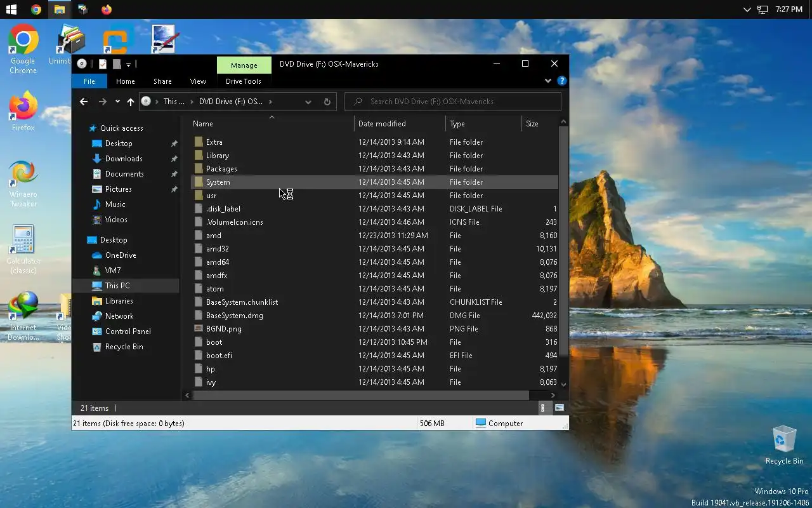812x508 pixels.
Task: Open the Windows Start menu
Action: pos(11,10)
